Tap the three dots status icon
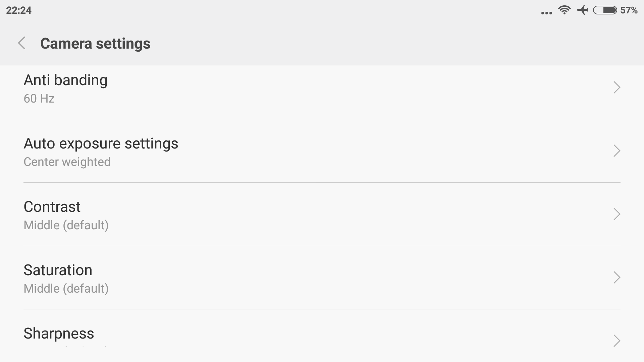This screenshot has width=644, height=362. [547, 13]
